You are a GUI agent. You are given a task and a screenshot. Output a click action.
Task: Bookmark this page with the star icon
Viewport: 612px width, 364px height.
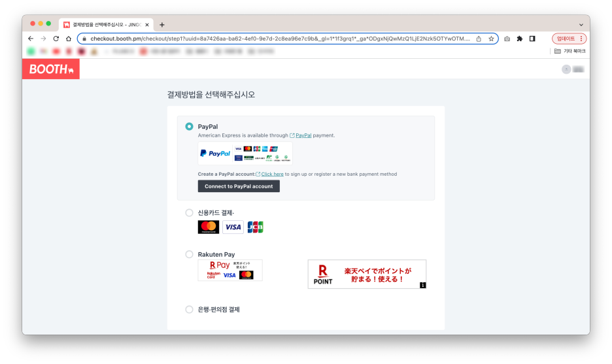pyautogui.click(x=491, y=39)
